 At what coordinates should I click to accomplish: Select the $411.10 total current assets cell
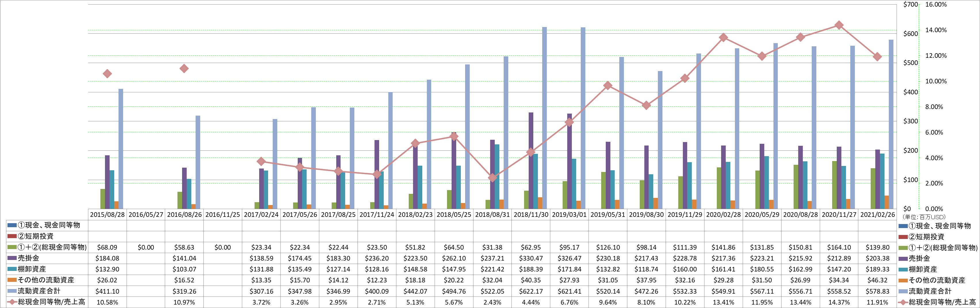[x=107, y=291]
